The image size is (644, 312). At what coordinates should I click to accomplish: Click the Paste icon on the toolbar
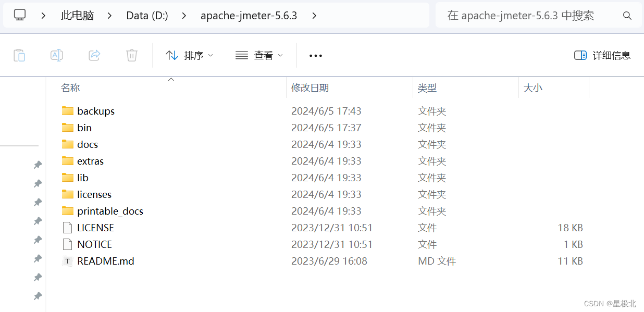tap(19, 55)
